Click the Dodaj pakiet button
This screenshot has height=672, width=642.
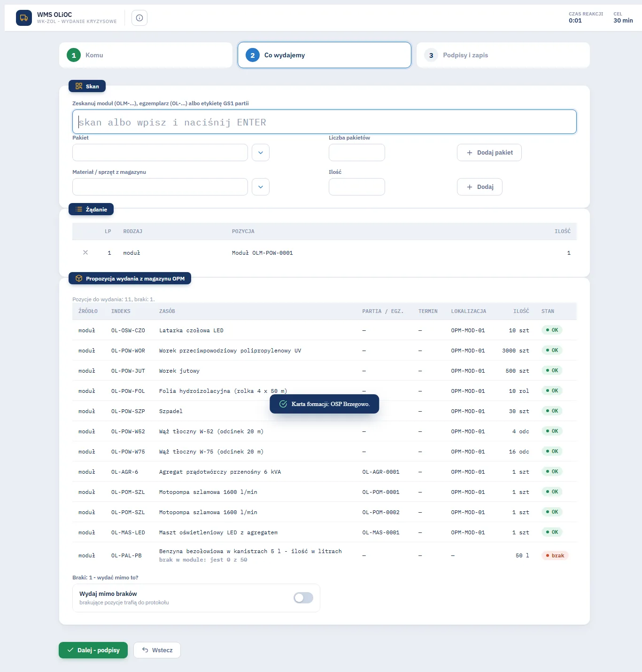click(489, 153)
